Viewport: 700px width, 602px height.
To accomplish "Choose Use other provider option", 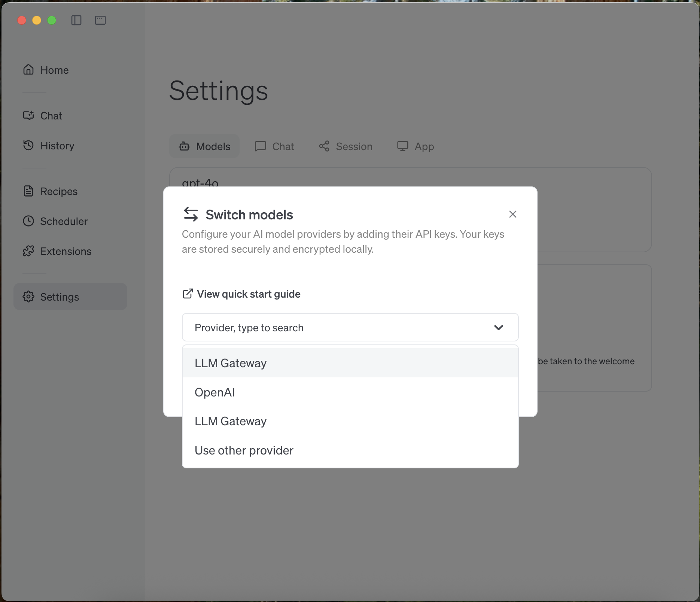I will [x=350, y=450].
